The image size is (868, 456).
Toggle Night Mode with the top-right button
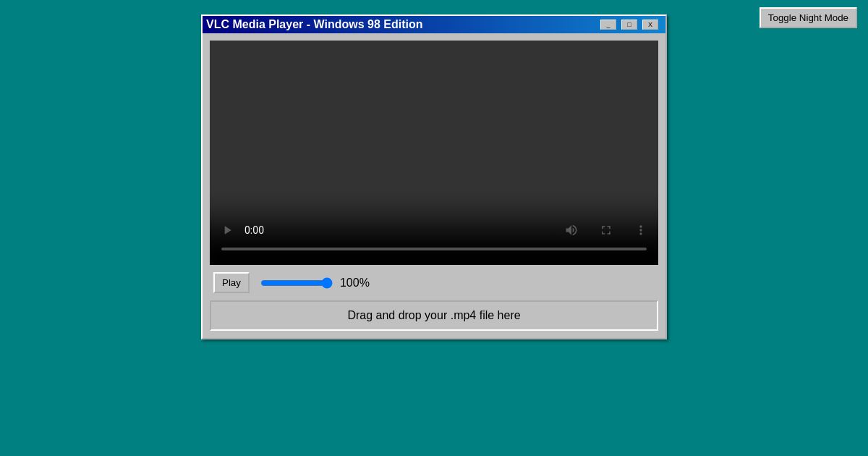click(x=808, y=17)
